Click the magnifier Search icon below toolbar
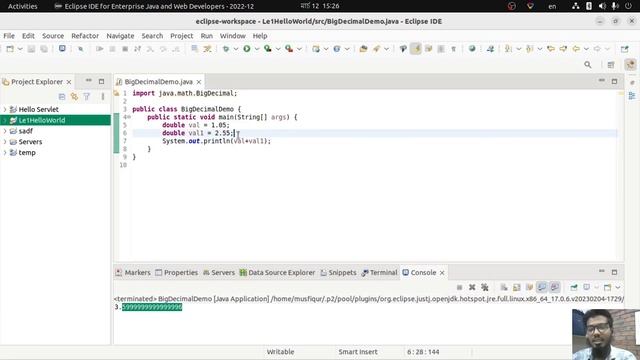Viewport: 640px width, 360px height. coord(588,64)
